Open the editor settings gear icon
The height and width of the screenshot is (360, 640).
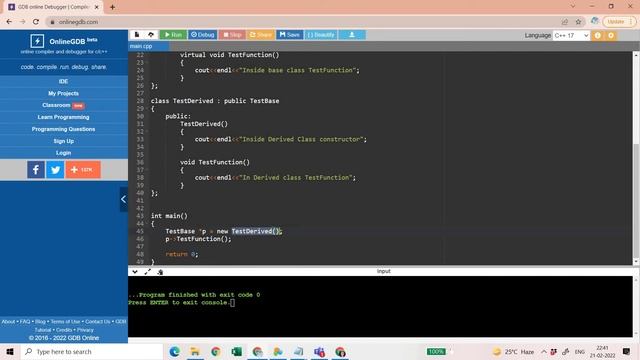tap(611, 36)
